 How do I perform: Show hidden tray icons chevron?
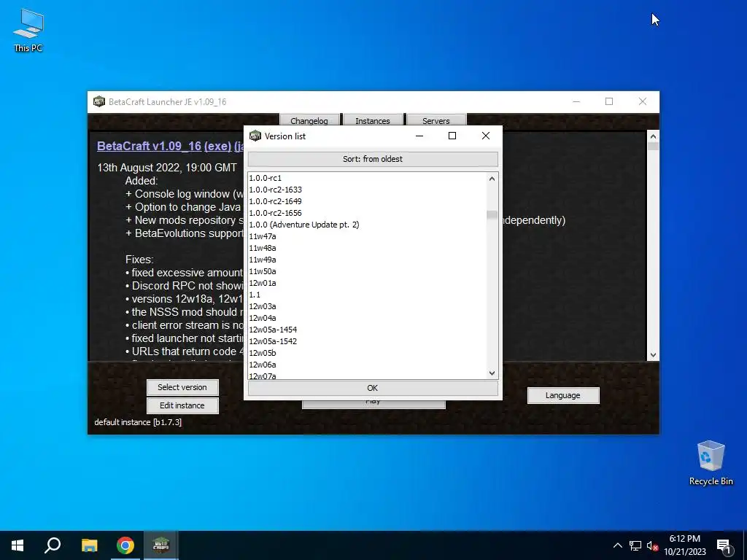617,545
